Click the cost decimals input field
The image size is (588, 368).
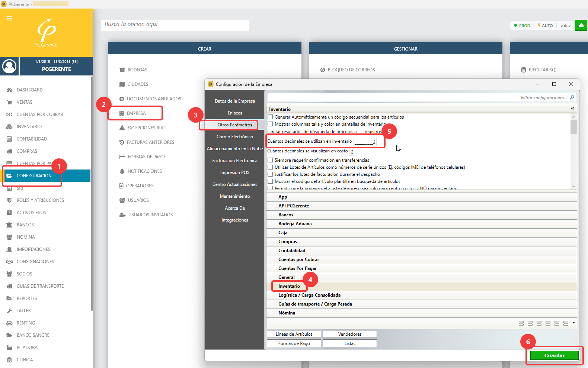click(352, 151)
